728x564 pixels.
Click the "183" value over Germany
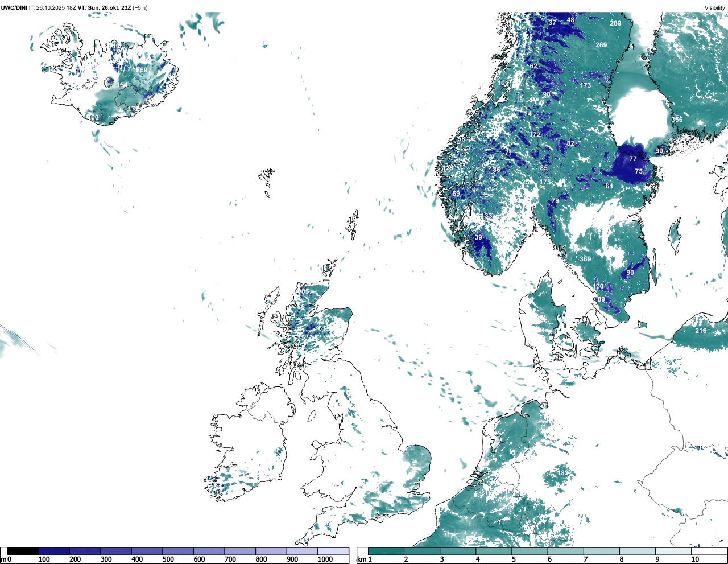[562, 473]
